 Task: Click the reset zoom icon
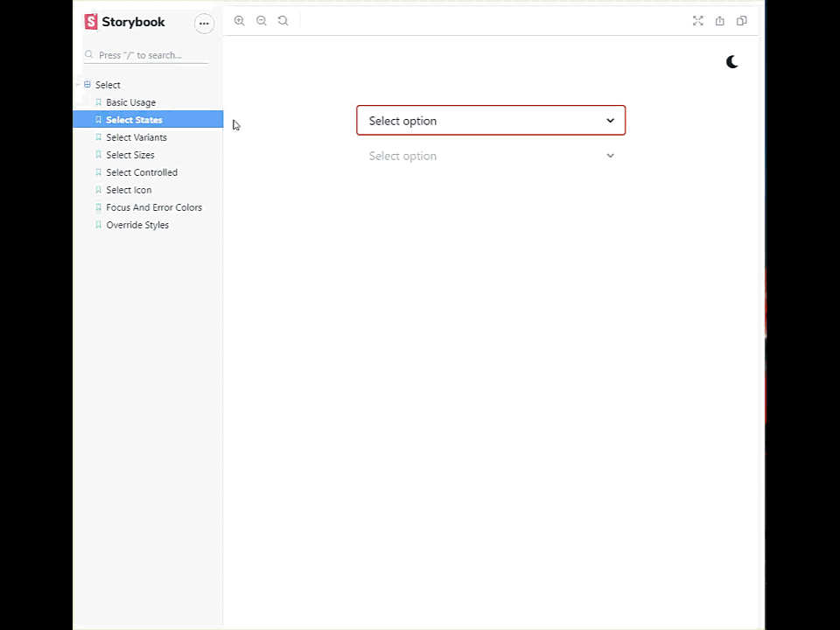point(283,20)
